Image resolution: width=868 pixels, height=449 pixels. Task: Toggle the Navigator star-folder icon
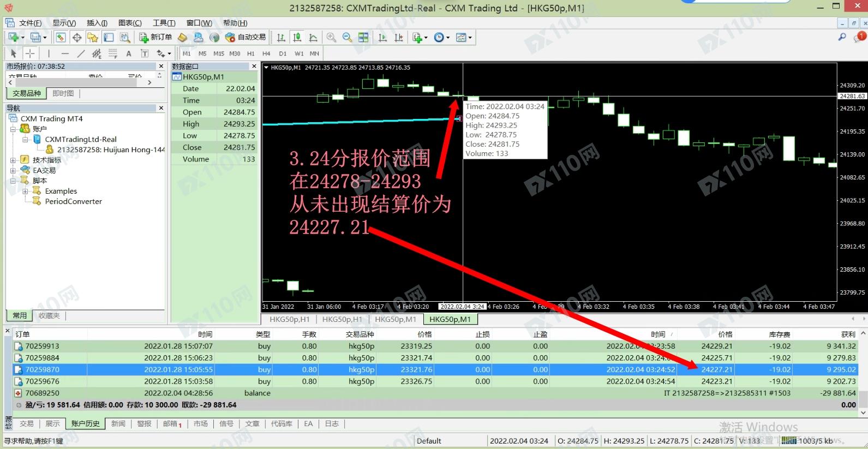point(93,37)
